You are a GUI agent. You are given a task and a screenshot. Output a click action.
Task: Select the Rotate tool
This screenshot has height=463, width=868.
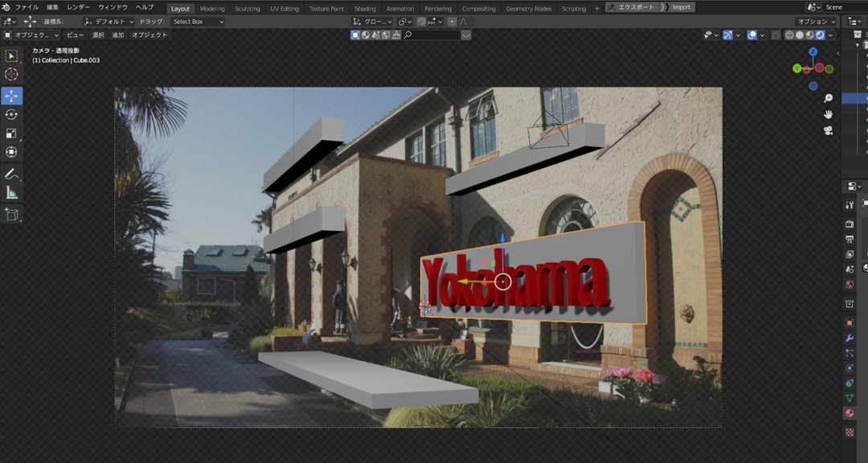point(11,115)
